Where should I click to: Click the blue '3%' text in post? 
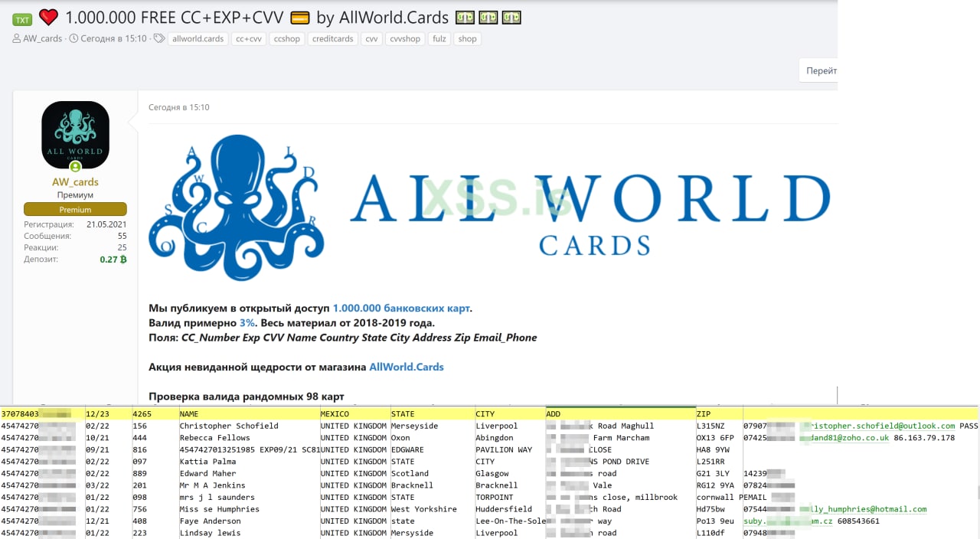point(247,322)
